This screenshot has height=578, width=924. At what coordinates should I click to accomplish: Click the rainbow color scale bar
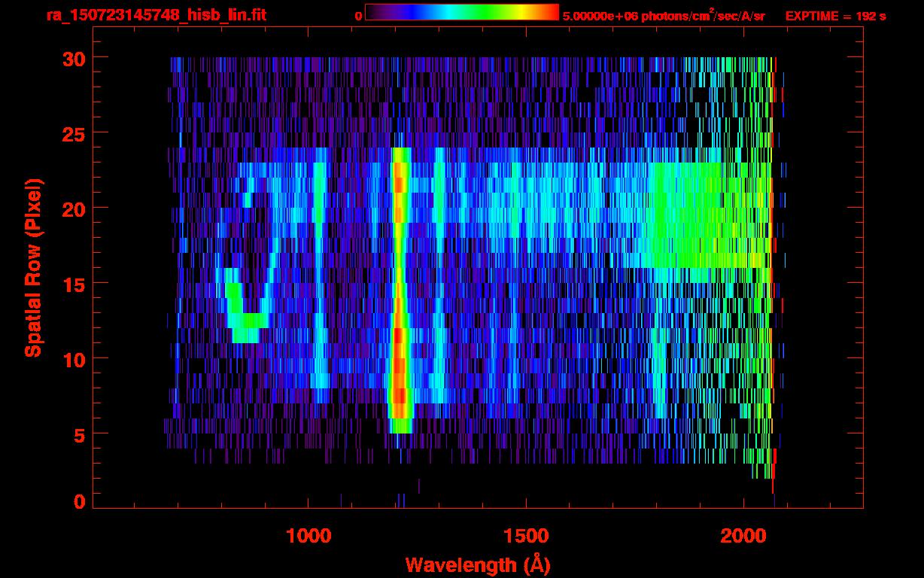pyautogui.click(x=461, y=13)
